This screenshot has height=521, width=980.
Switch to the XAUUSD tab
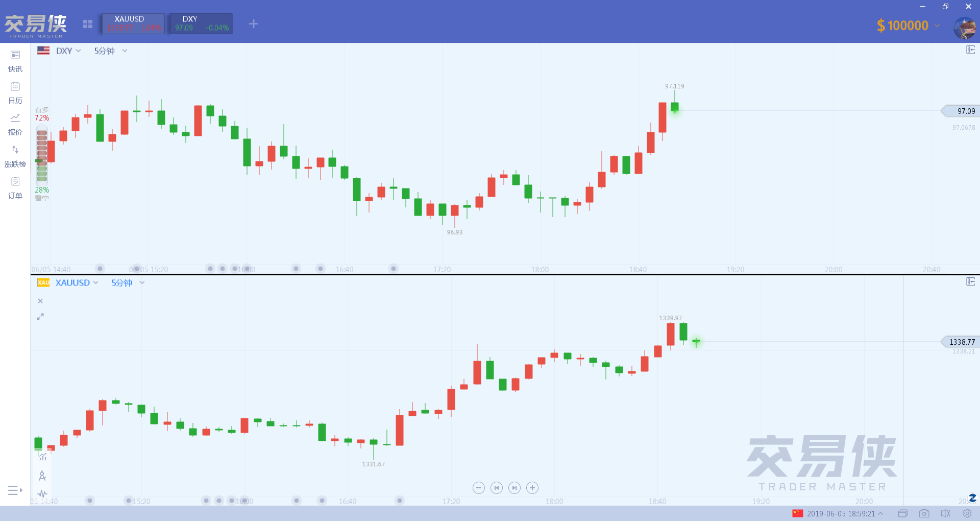(133, 23)
